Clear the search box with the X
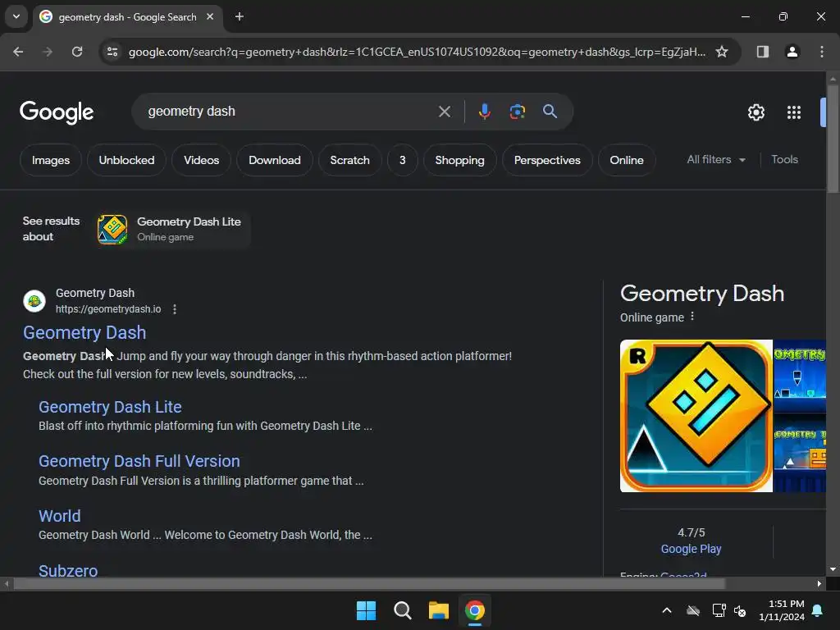Screen dimensions: 840x630 tap(444, 112)
